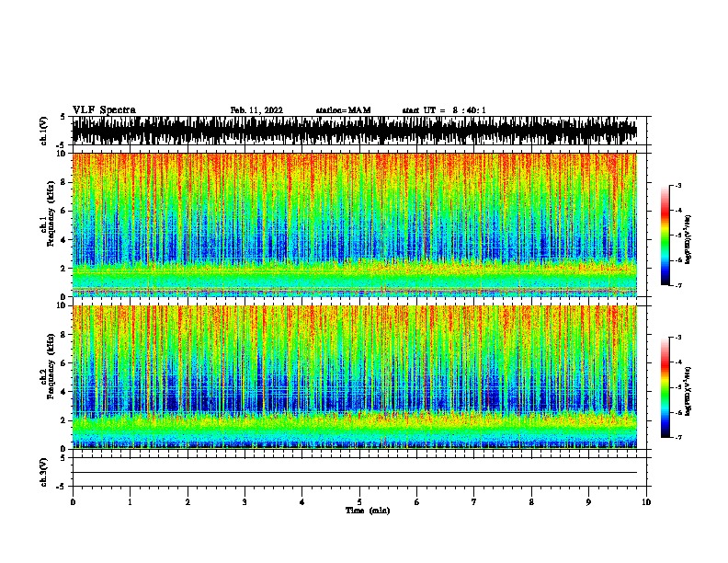Click the 4 kHz tick on ch.1 frequency axis
Screen dimensions: 728x563
(x=63, y=240)
